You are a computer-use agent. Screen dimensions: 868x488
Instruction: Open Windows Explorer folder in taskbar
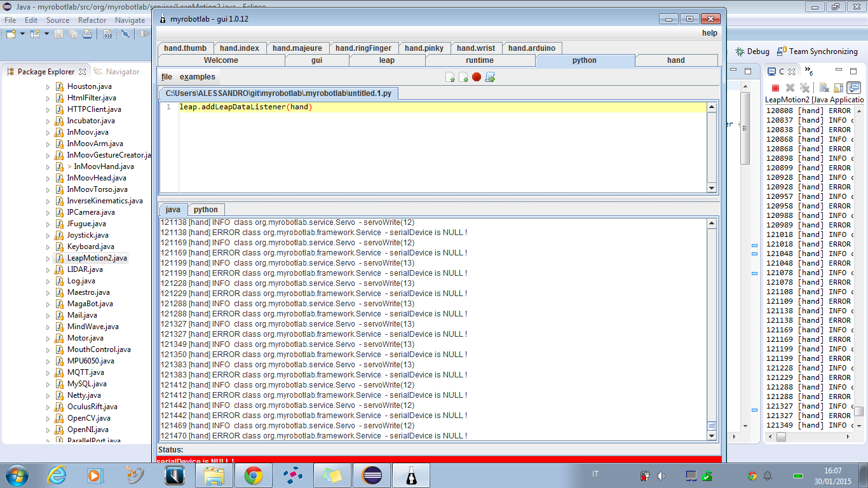click(214, 475)
